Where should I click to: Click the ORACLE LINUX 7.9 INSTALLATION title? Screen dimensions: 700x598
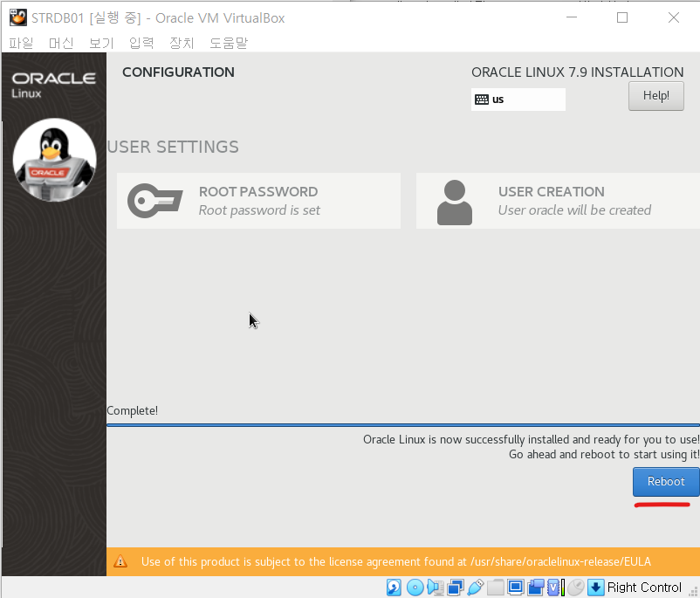pyautogui.click(x=577, y=72)
